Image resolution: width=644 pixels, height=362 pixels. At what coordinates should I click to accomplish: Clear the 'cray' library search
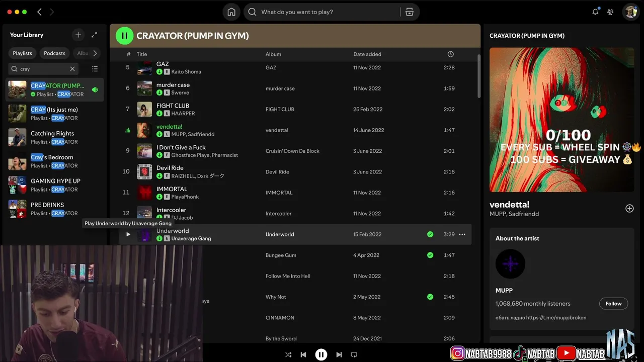point(72,69)
